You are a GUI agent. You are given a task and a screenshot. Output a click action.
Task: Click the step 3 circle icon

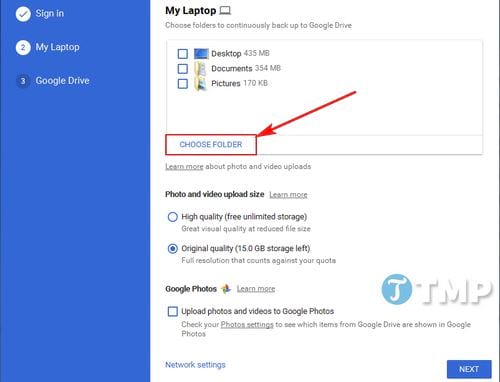[23, 81]
